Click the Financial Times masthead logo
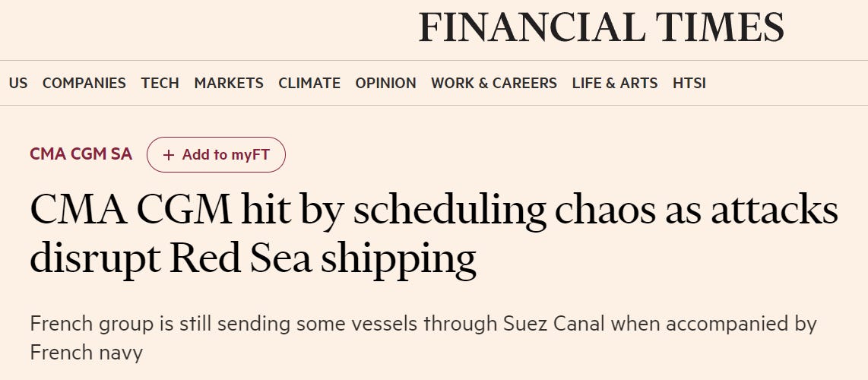This screenshot has height=380, width=868. click(600, 28)
